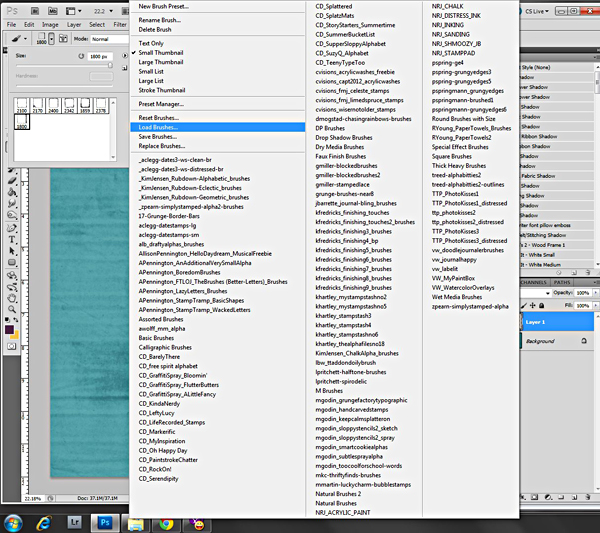Open Internet Explorer from the taskbar
Viewport: 600px width, 533px height.
pyautogui.click(x=44, y=523)
